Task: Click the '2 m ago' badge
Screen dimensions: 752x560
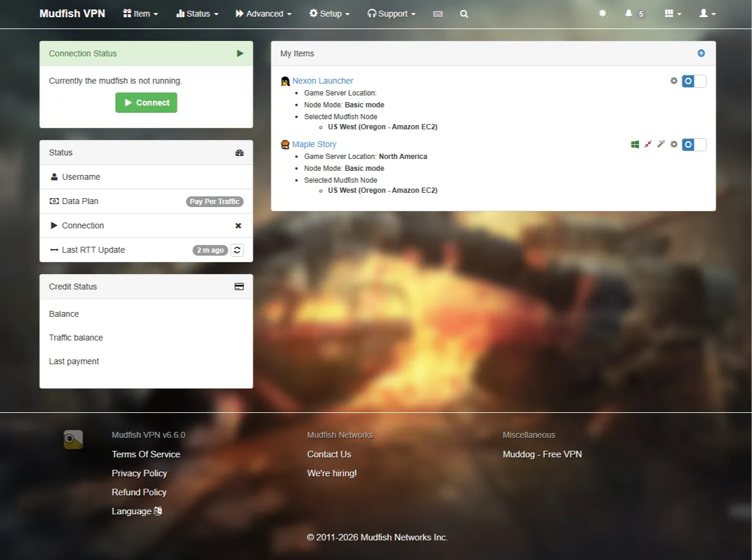Action: pos(210,250)
